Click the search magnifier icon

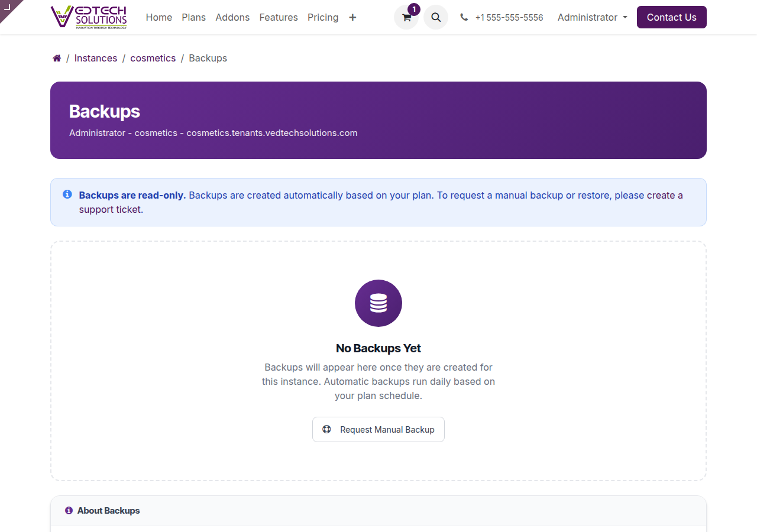(x=436, y=17)
